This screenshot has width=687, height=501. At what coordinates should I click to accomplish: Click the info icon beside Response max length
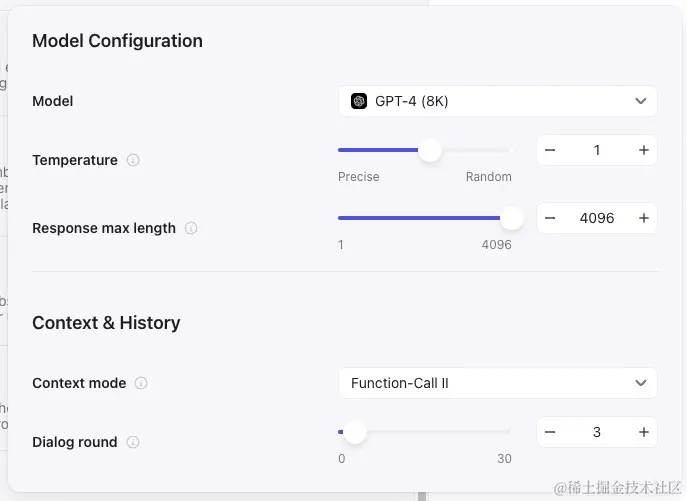[x=191, y=228]
